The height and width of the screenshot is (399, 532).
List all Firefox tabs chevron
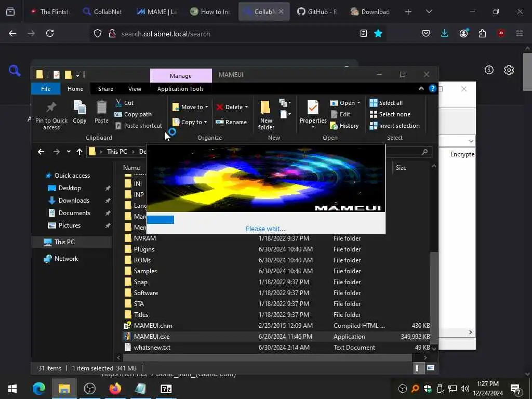[429, 11]
